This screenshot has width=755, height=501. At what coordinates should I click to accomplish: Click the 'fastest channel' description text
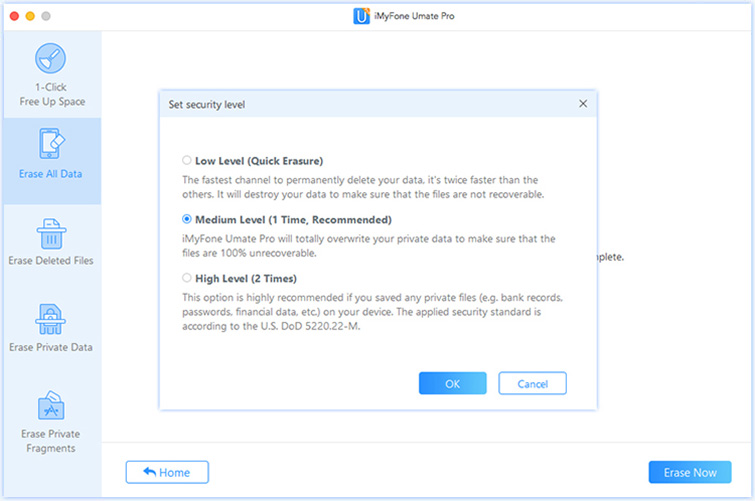pyautogui.click(x=363, y=187)
